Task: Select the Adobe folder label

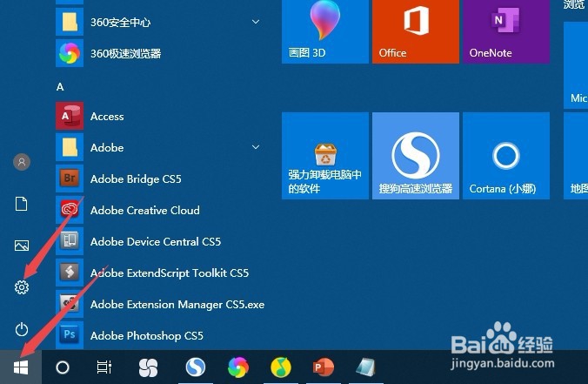Action: point(107,147)
